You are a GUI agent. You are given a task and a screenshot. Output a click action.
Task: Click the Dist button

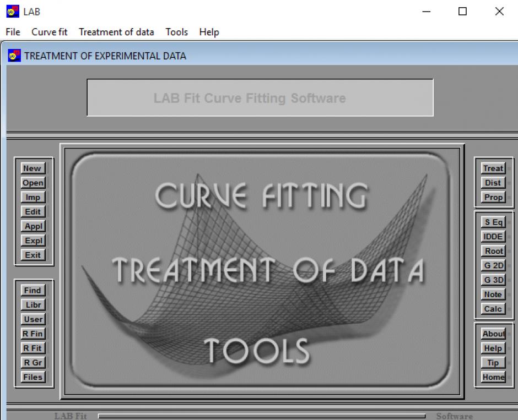(x=493, y=183)
